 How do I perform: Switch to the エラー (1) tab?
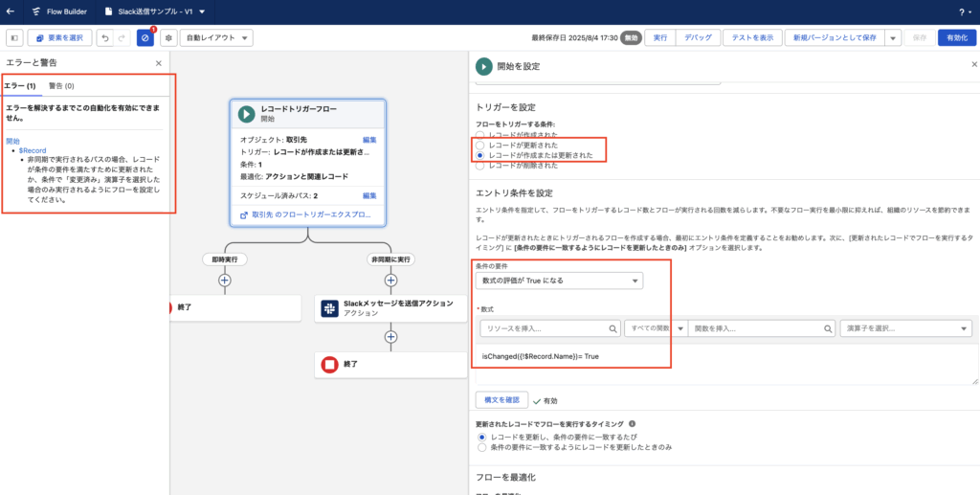pos(20,86)
